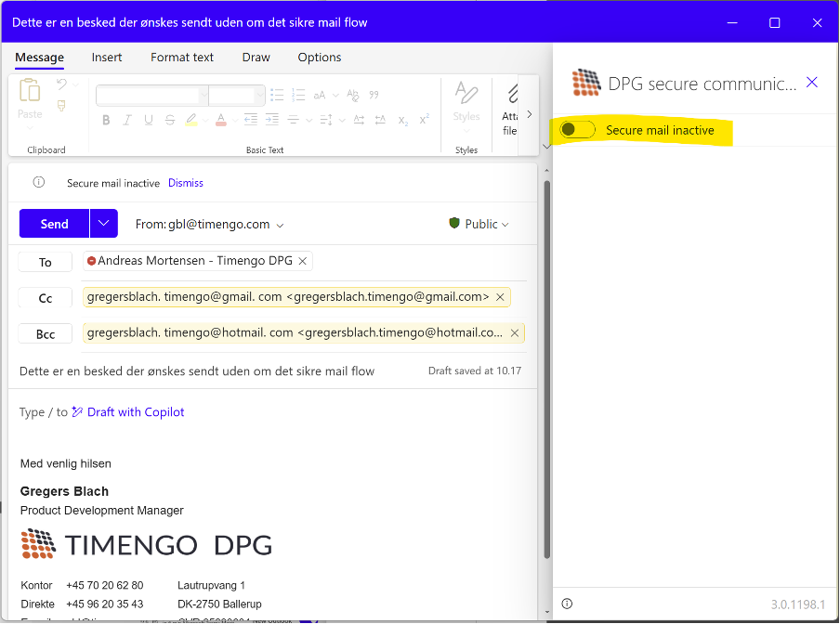Open the Draw tab
The image size is (840, 624).
pos(256,58)
